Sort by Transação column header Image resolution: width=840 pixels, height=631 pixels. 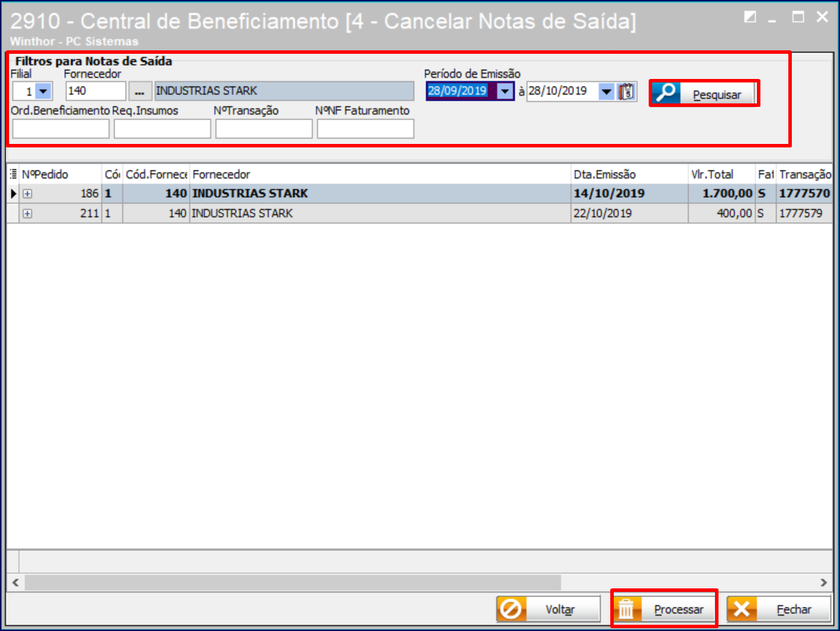pyautogui.click(x=804, y=175)
